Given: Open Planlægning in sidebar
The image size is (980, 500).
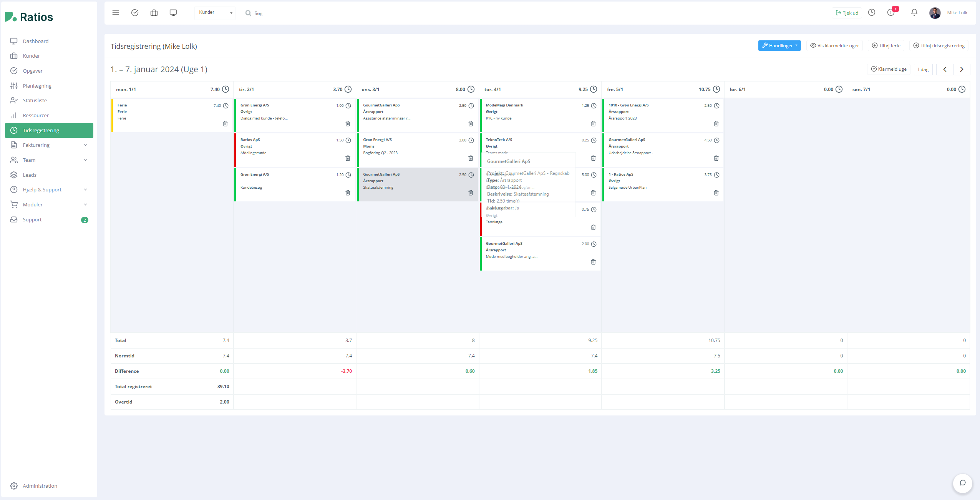Looking at the screenshot, I should point(49,86).
